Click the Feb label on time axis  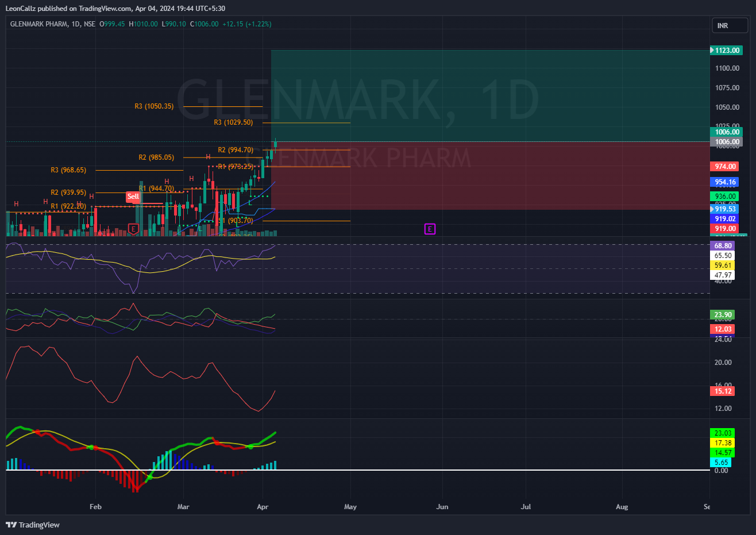click(95, 507)
